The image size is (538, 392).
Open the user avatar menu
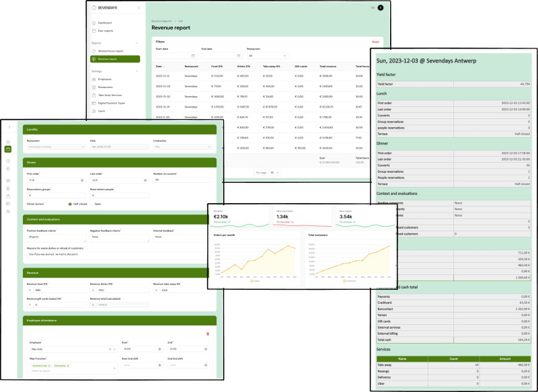[x=380, y=7]
